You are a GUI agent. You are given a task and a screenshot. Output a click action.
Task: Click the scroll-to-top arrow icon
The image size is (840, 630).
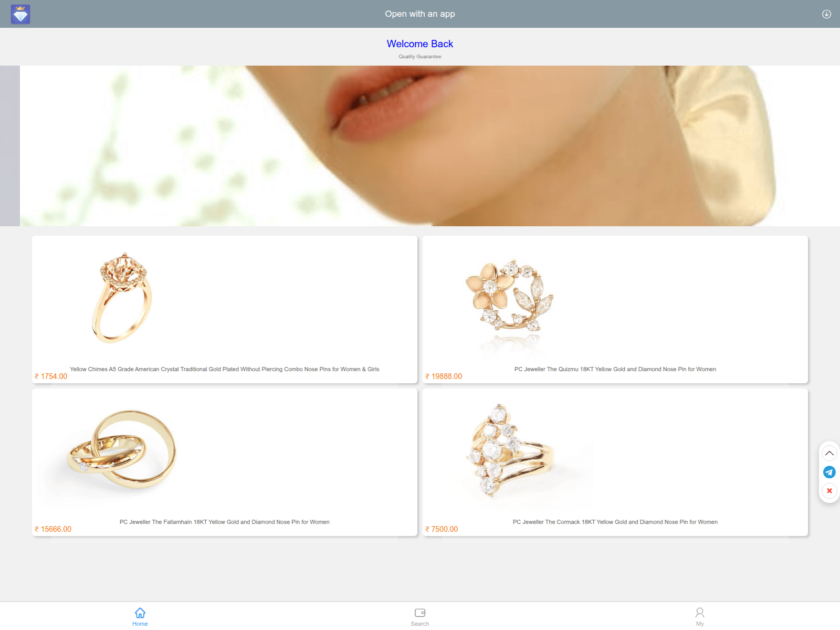[829, 453]
